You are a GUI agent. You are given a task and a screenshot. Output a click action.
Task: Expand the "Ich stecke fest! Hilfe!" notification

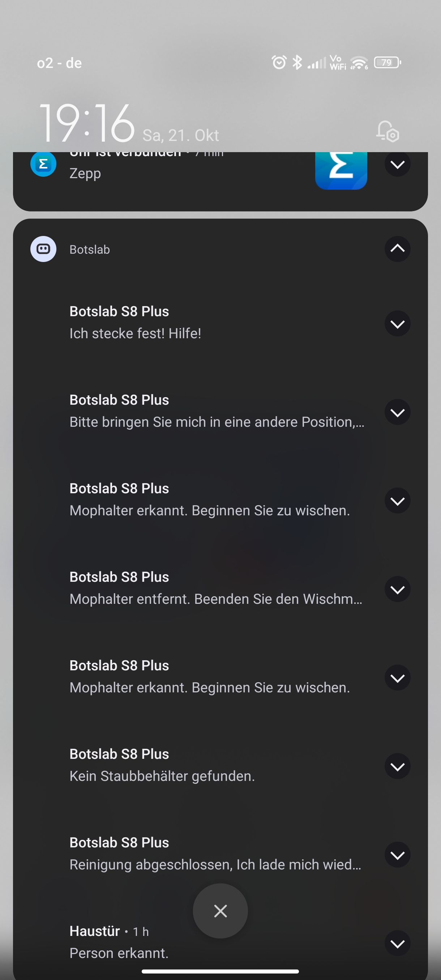[397, 324]
